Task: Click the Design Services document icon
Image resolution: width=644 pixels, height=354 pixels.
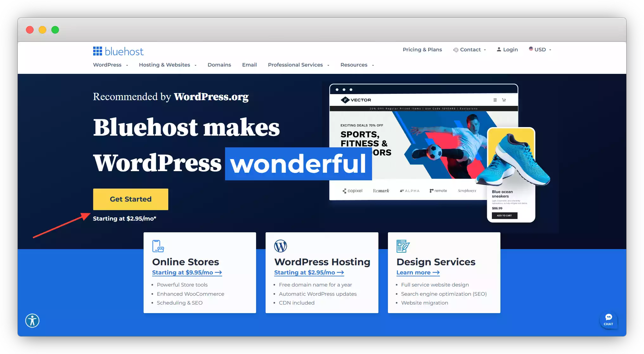Action: (x=403, y=246)
